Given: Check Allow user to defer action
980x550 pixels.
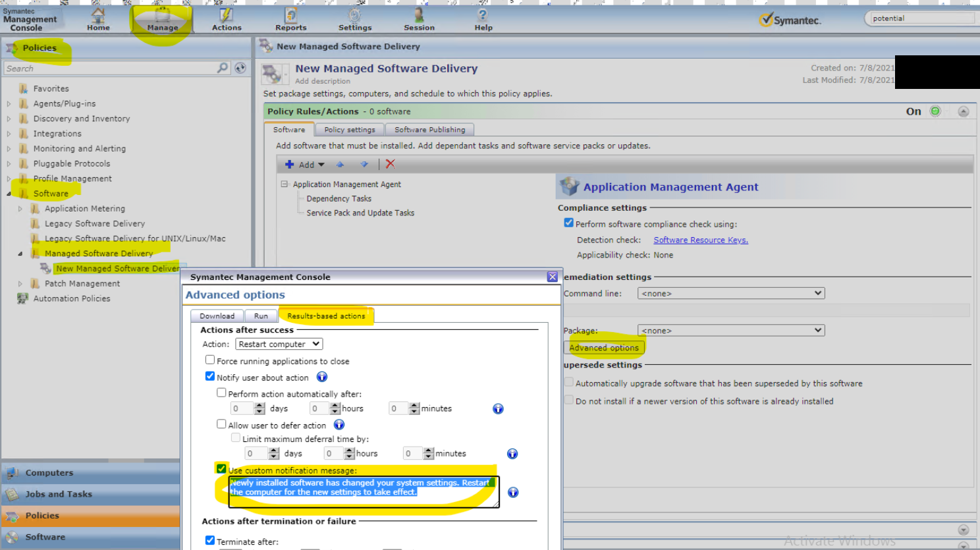Looking at the screenshot, I should (221, 424).
